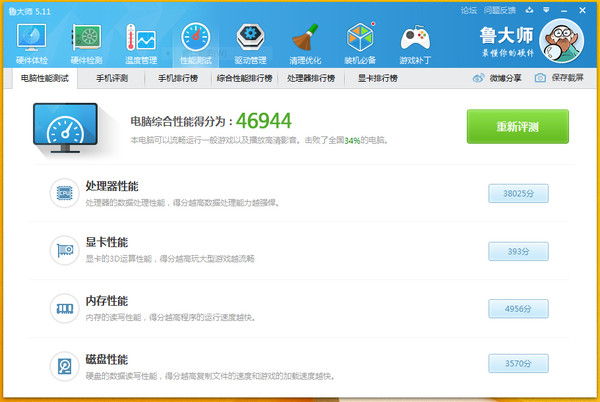Click the 鲁大师 5.11 window title
Screen dimensions: 600x402
coord(30,11)
